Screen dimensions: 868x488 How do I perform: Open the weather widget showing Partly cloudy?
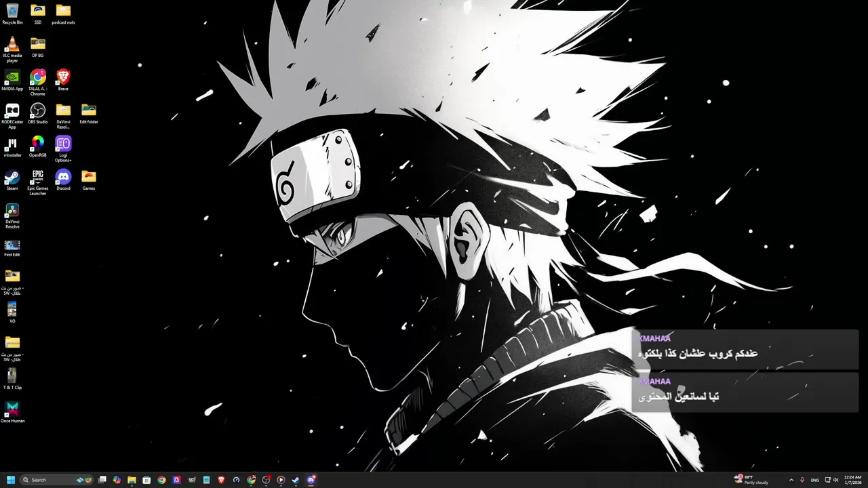pyautogui.click(x=751, y=480)
